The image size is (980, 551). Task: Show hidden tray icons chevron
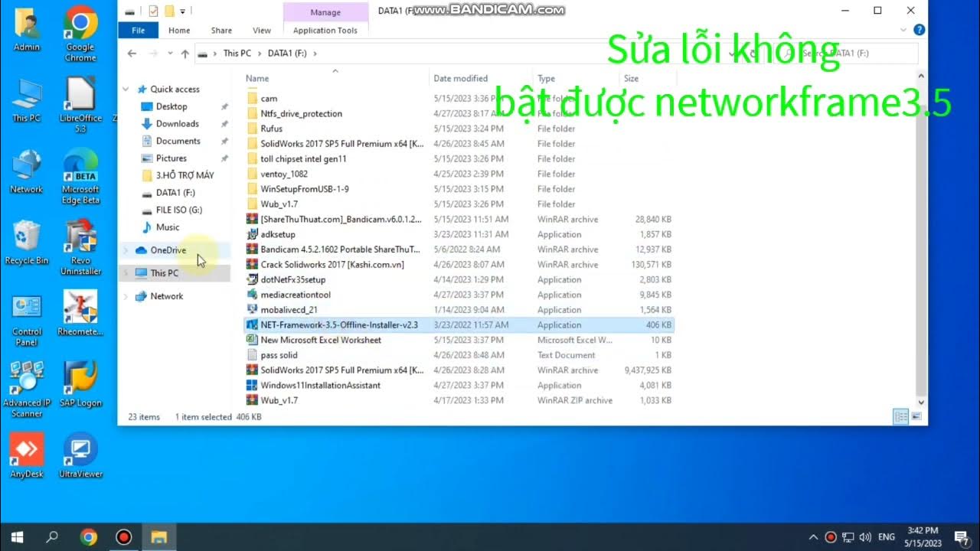pyautogui.click(x=813, y=537)
